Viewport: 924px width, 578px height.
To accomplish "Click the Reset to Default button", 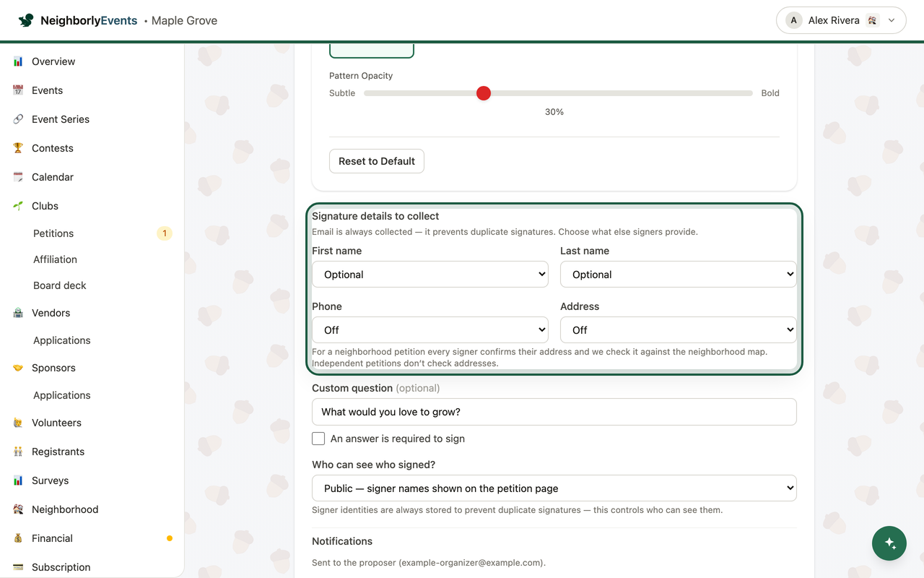I will click(377, 161).
